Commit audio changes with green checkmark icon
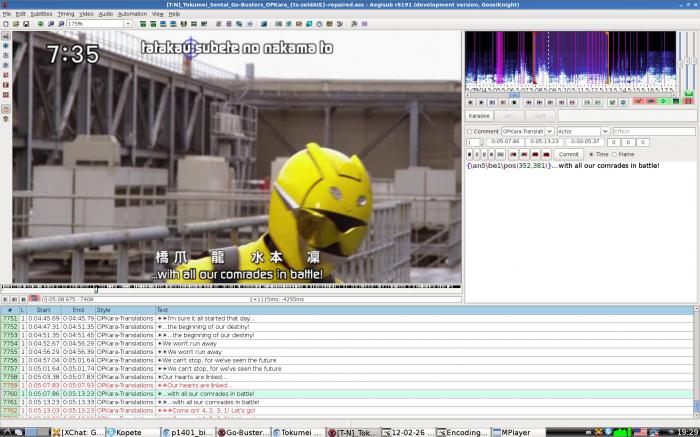This screenshot has width=700, height=437. [x=612, y=102]
